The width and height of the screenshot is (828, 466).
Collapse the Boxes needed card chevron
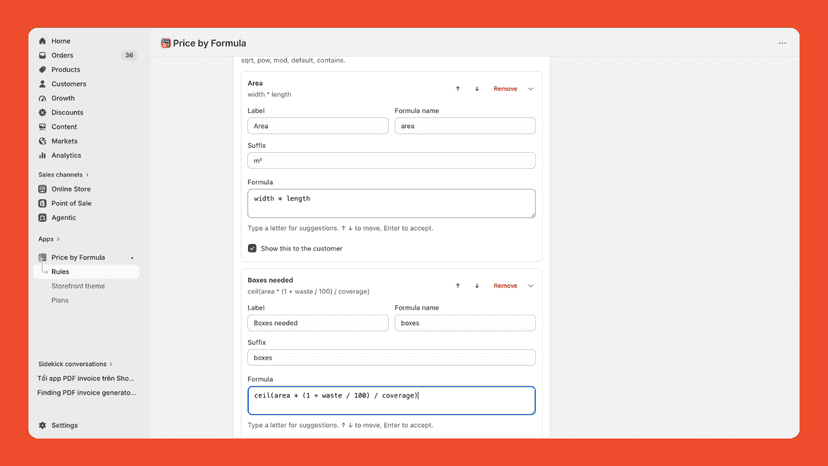531,286
